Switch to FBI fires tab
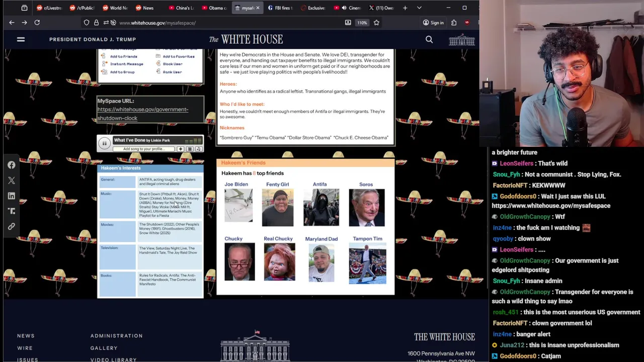Viewport: 644px width, 362px height. [280, 8]
